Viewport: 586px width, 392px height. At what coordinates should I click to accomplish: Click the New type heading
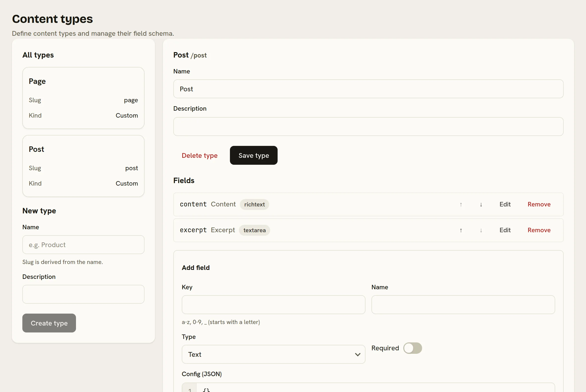coord(39,211)
